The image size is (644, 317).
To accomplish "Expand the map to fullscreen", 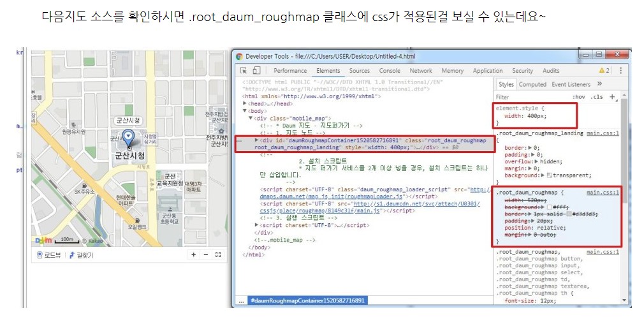I will [x=218, y=255].
